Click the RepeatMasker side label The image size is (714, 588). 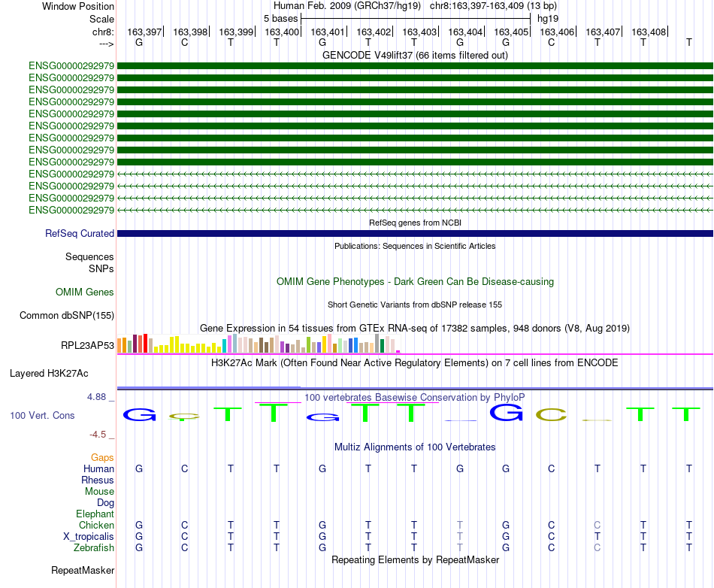click(83, 570)
